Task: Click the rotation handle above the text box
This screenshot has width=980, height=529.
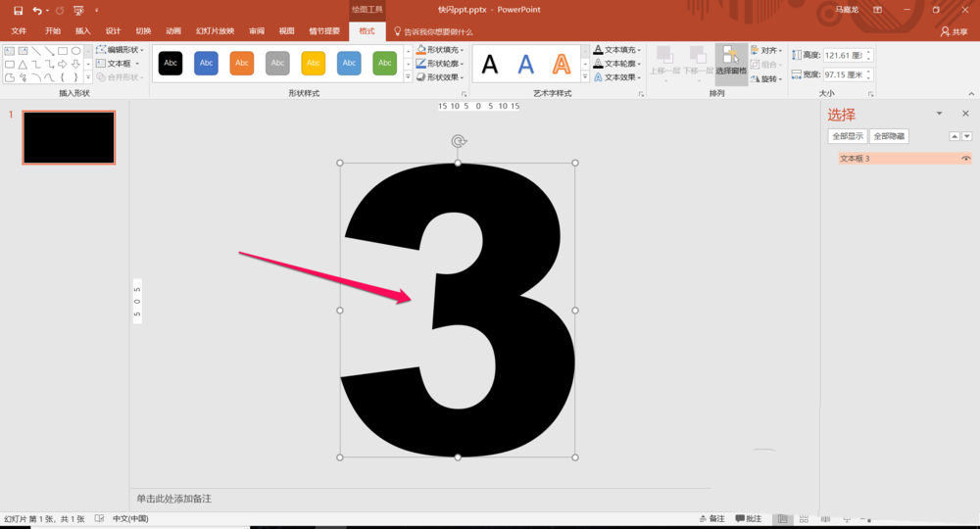Action: (x=458, y=142)
